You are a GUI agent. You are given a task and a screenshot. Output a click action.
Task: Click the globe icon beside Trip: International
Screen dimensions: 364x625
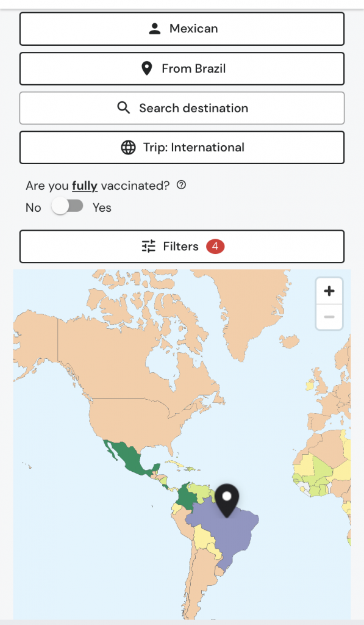pyautogui.click(x=128, y=148)
